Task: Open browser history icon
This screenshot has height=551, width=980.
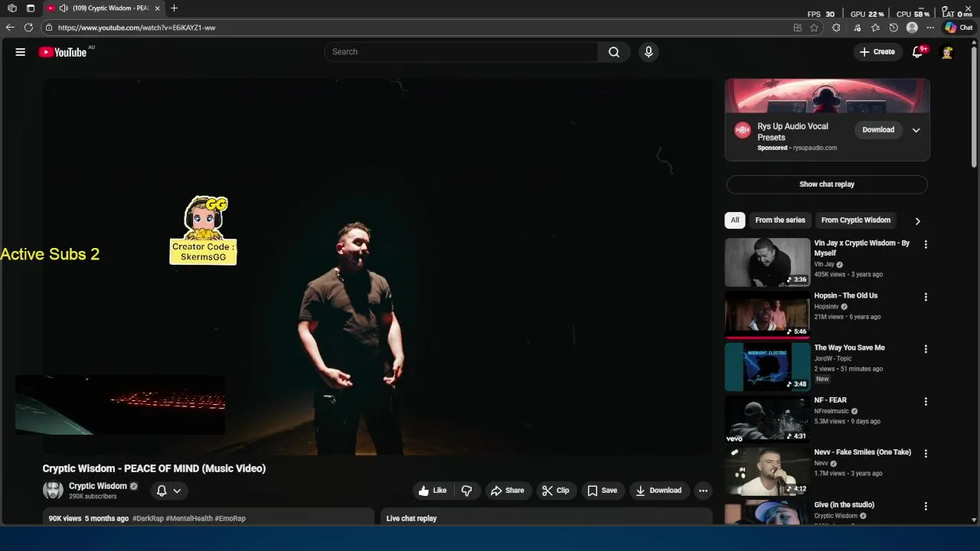Action: (893, 28)
